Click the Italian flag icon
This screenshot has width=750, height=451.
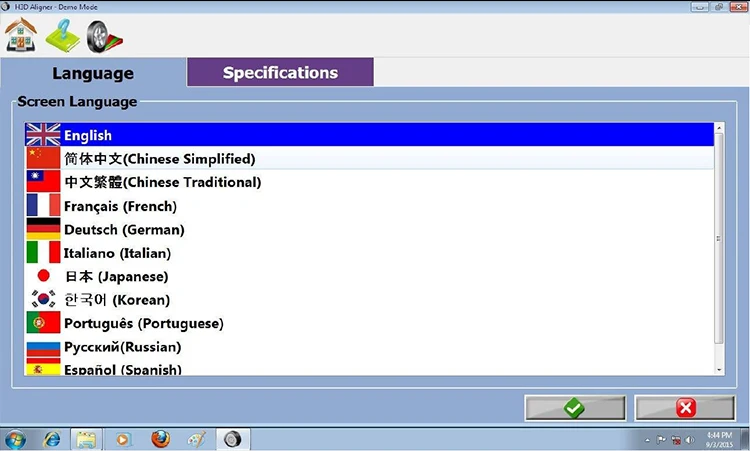43,252
